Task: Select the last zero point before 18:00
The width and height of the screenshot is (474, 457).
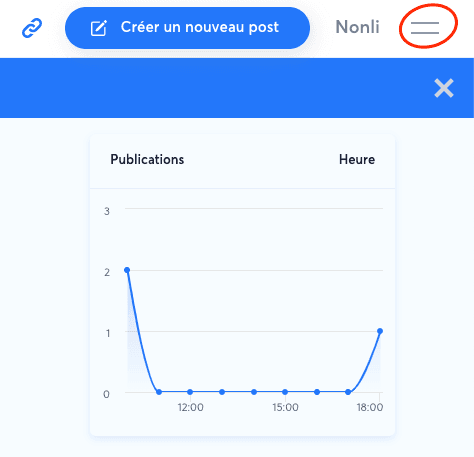Action: coord(348,392)
